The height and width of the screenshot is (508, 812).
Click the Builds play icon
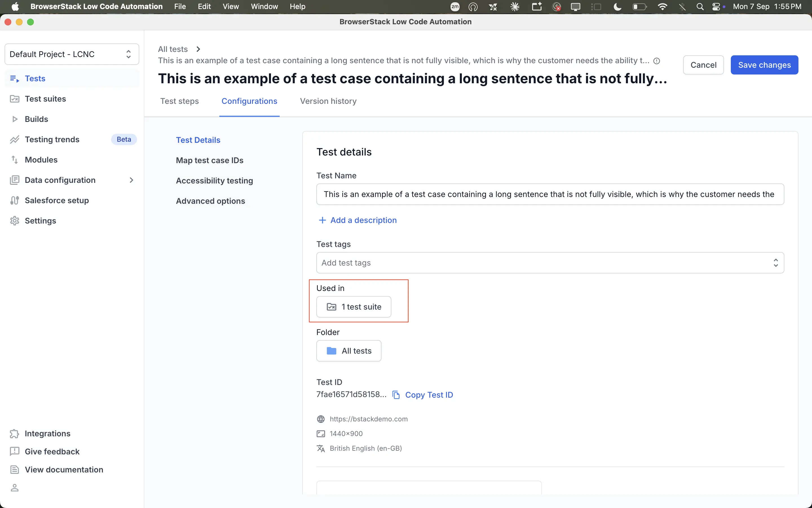click(14, 119)
